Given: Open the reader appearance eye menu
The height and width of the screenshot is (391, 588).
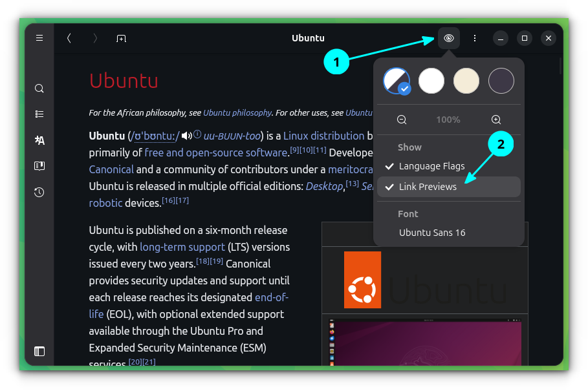Looking at the screenshot, I should click(448, 38).
